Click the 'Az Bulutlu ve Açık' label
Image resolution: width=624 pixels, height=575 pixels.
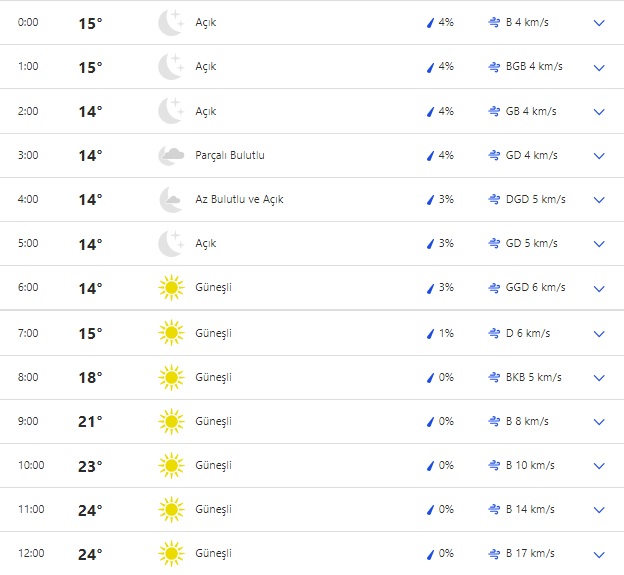[x=239, y=200]
